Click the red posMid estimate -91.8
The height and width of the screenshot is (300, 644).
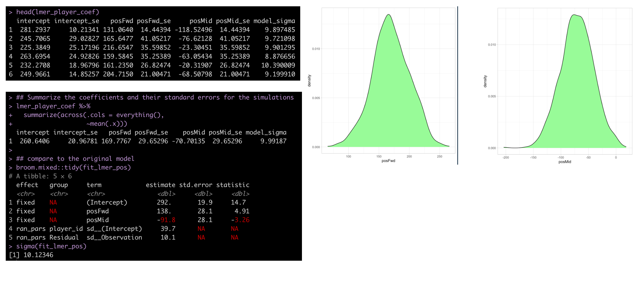pos(166,220)
